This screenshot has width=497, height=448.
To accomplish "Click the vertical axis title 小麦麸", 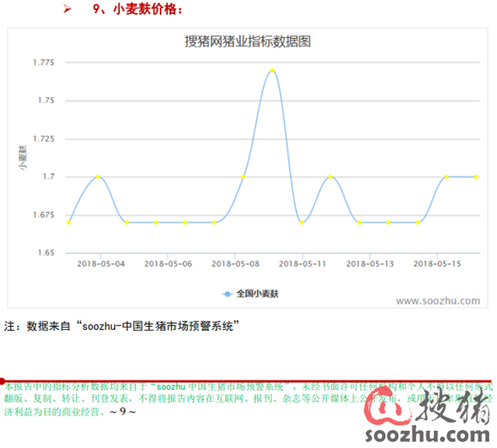I will (23, 158).
